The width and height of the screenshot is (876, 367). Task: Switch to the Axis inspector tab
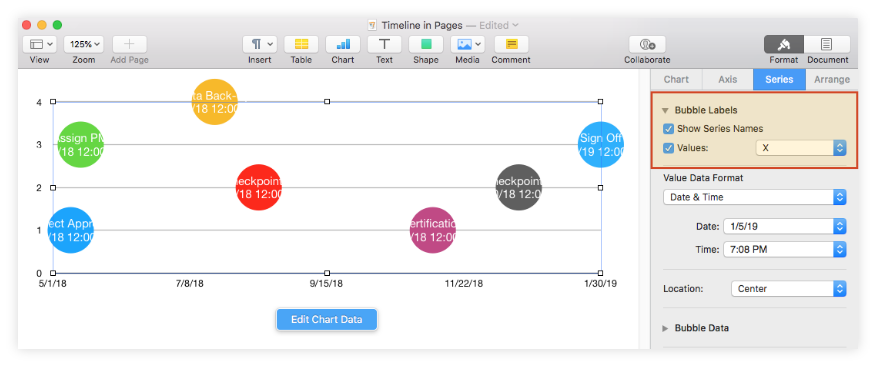[727, 79]
